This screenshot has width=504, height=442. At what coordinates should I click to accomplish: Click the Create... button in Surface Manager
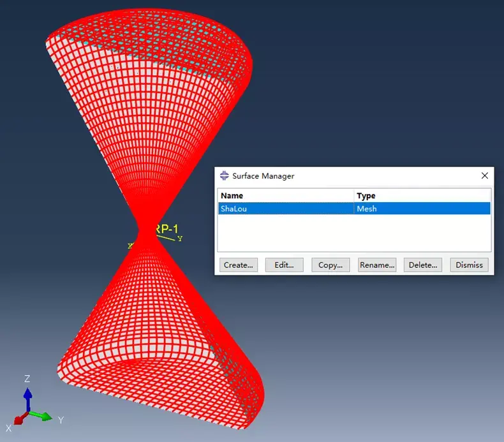point(238,265)
